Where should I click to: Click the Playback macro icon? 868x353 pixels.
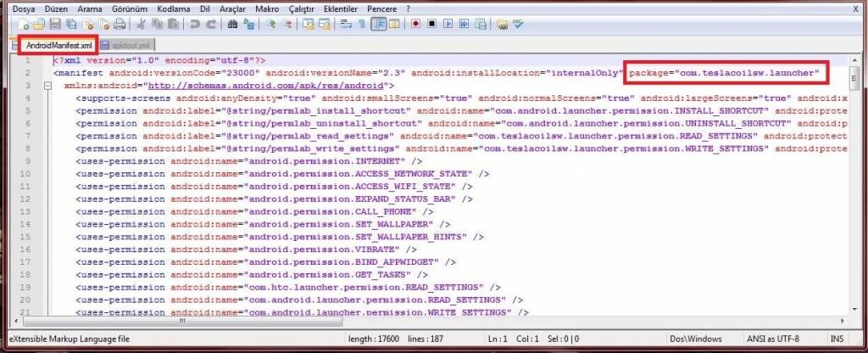tap(448, 24)
